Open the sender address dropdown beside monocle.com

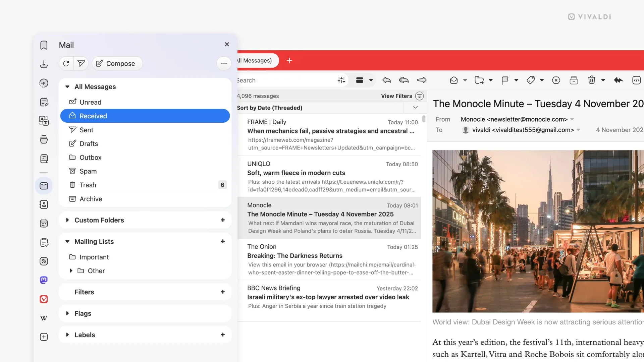point(572,119)
